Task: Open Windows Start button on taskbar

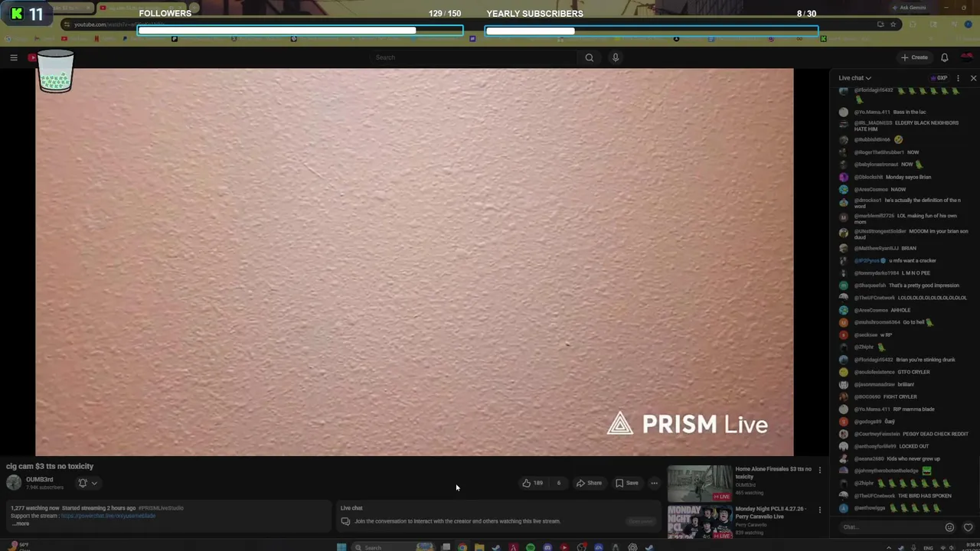Action: click(x=341, y=547)
